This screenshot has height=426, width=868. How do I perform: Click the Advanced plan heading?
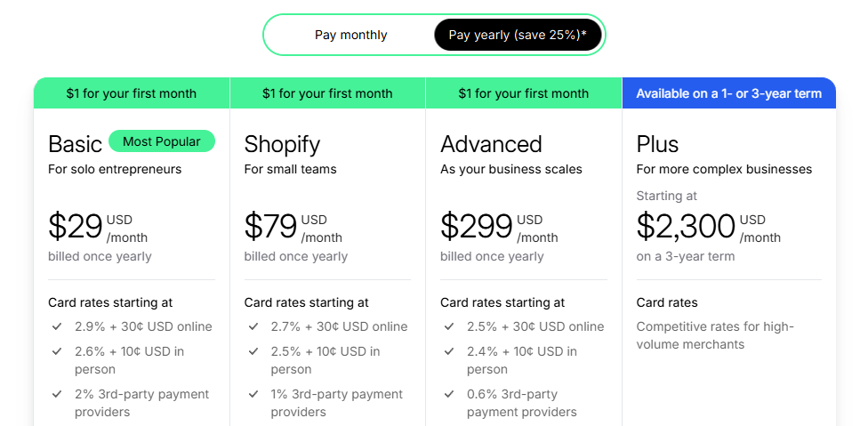(x=491, y=144)
